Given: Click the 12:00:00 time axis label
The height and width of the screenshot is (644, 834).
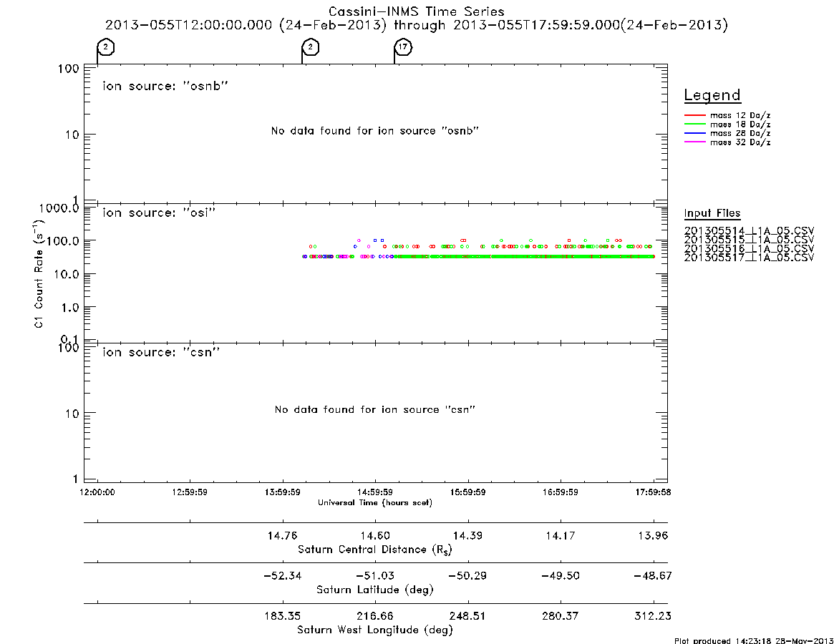Looking at the screenshot, I should point(97,492).
